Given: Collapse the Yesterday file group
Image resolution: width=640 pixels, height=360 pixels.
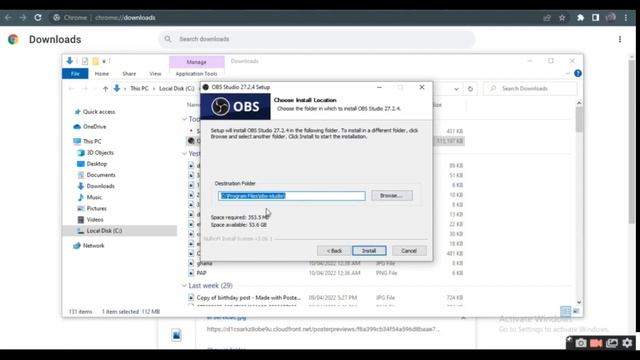Looking at the screenshot, I should tap(184, 153).
